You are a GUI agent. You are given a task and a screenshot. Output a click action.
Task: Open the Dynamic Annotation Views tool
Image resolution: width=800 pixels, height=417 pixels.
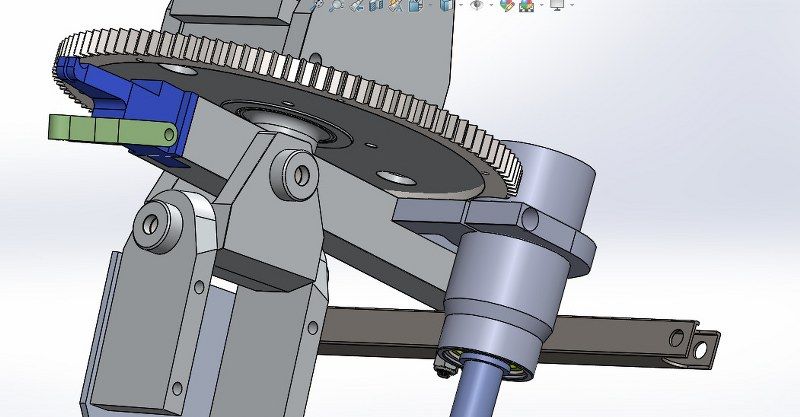tap(395, 5)
